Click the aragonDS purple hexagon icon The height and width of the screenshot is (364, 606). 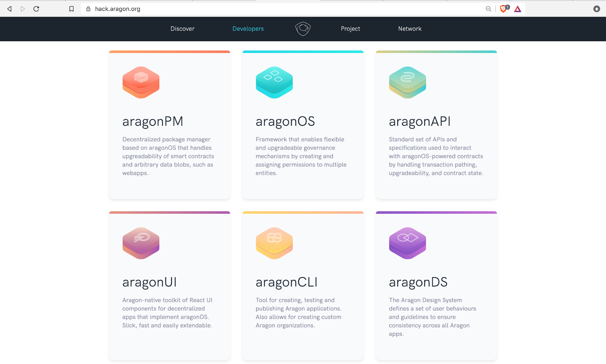click(407, 243)
